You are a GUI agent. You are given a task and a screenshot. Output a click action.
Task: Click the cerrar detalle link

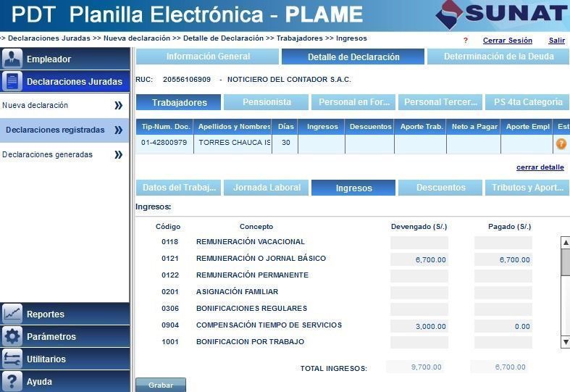coord(540,167)
